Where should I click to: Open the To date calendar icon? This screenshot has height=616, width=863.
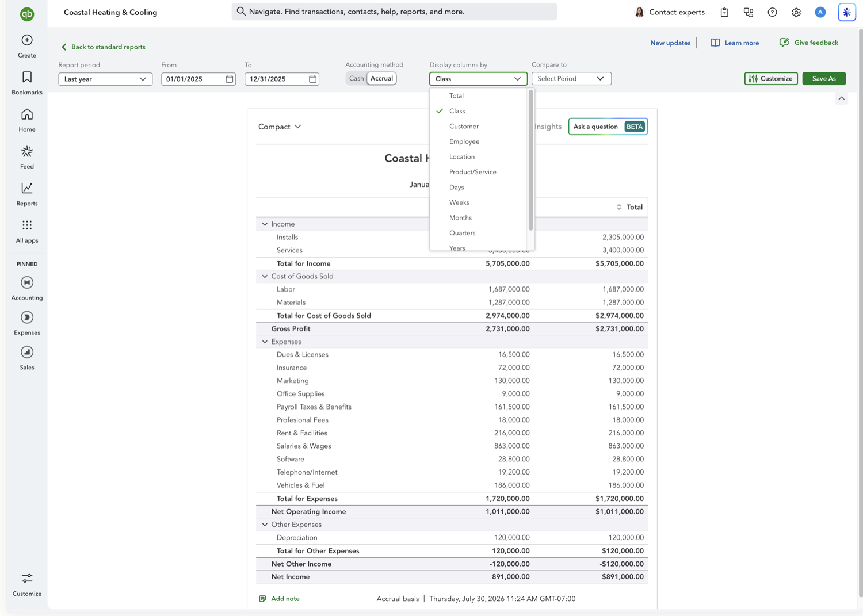313,79
